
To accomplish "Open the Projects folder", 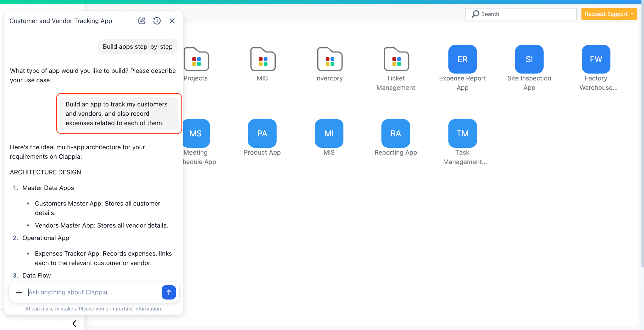I will (x=196, y=60).
